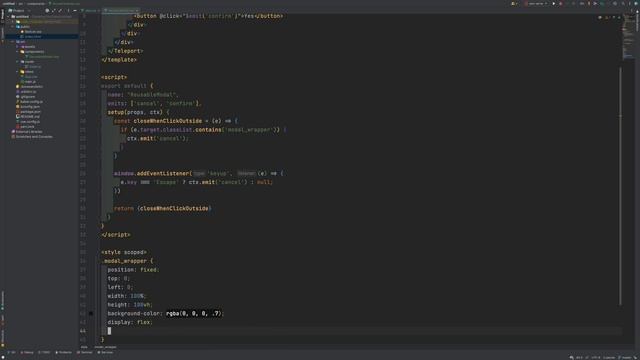Select .gitignore file in tree
Viewport: 640px width, 360px height.
coord(26,97)
